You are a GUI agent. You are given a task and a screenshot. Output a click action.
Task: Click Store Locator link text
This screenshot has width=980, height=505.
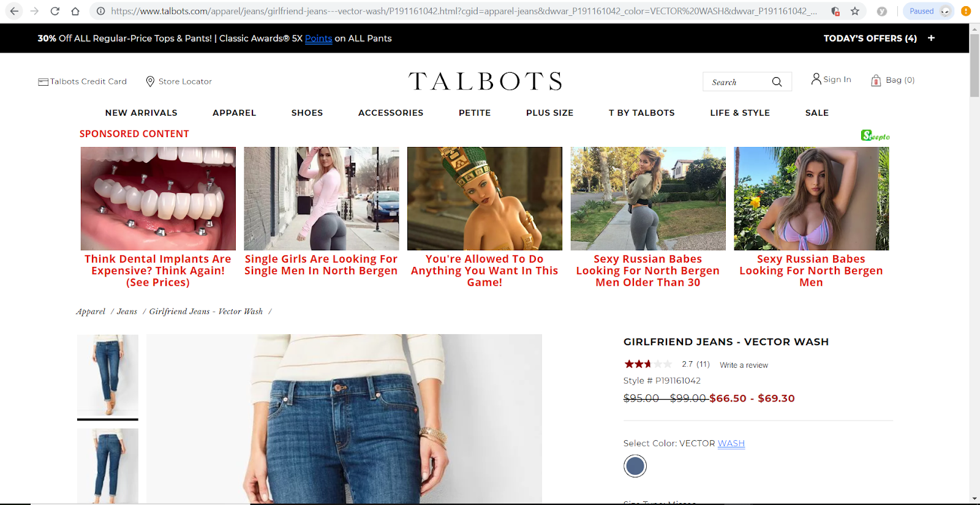[185, 81]
